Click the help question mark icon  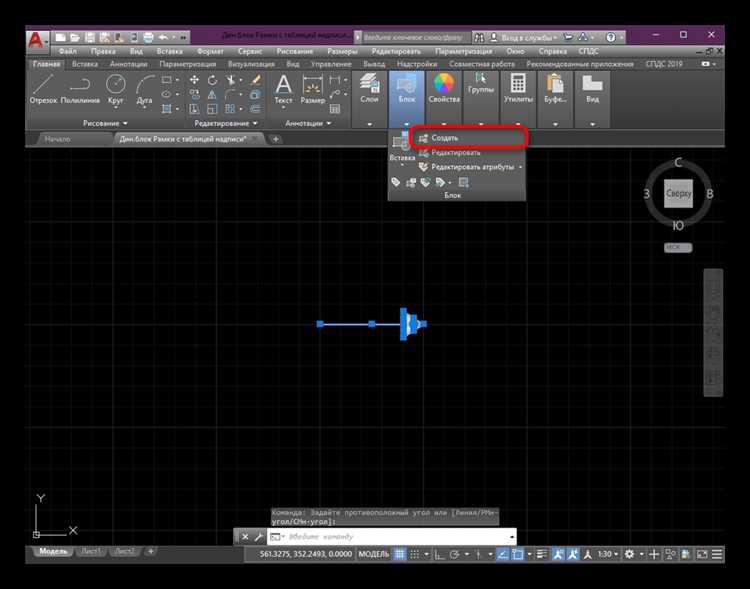[x=610, y=37]
